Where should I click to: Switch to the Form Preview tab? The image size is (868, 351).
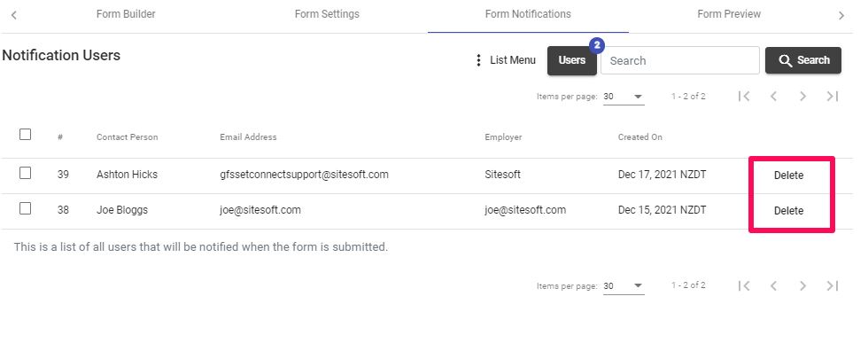coord(728,14)
